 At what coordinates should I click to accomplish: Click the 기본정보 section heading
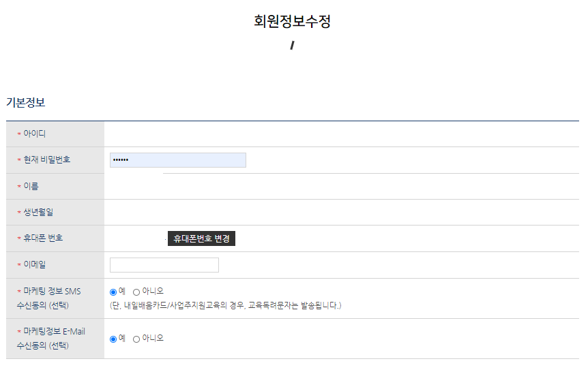click(x=25, y=102)
